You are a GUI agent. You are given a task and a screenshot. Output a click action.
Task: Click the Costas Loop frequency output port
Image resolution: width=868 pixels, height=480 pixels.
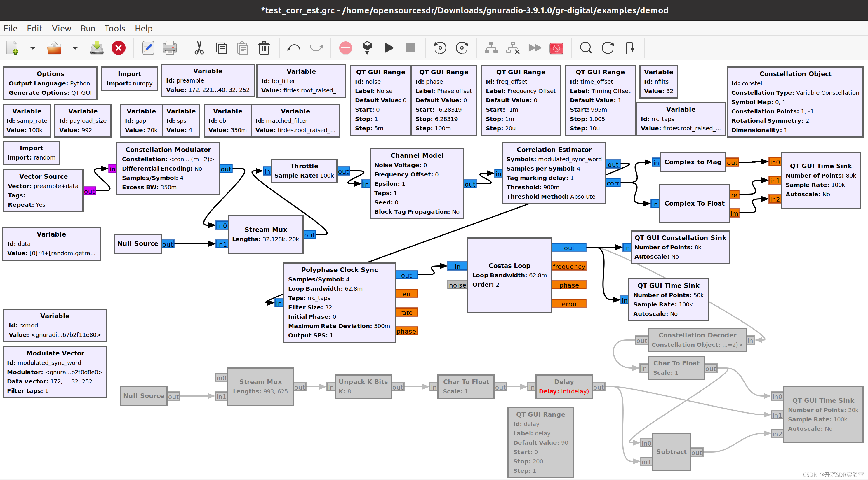[x=569, y=266]
